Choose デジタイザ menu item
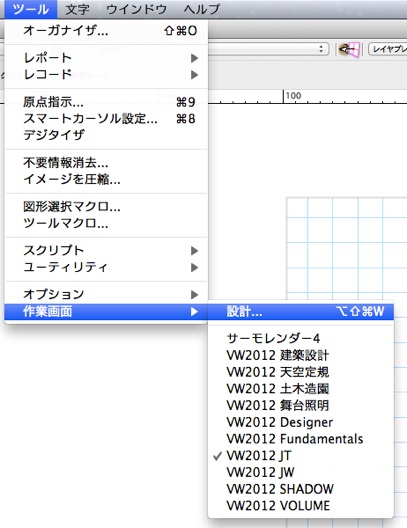Image resolution: width=407 pixels, height=528 pixels. (106, 135)
